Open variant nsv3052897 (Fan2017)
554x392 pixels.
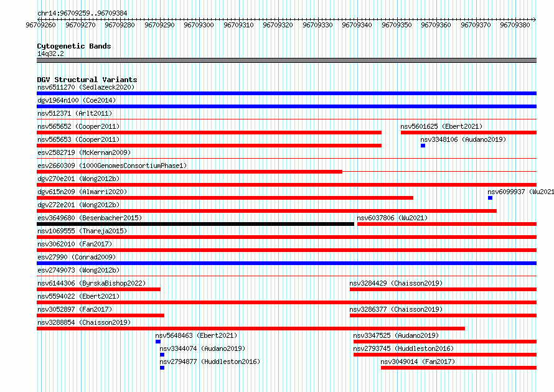[75, 309]
